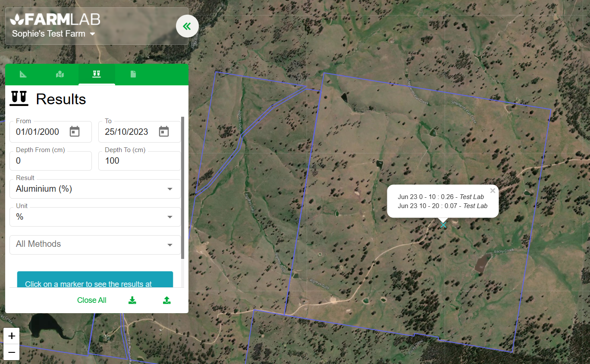Screen dimensions: 590x364
Task: Click the download results icon
Action: 132,300
